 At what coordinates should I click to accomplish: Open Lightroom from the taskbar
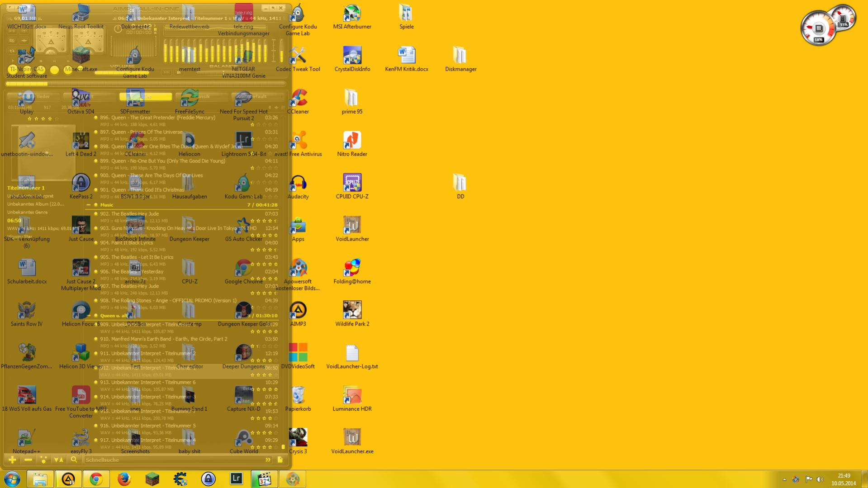point(237,479)
